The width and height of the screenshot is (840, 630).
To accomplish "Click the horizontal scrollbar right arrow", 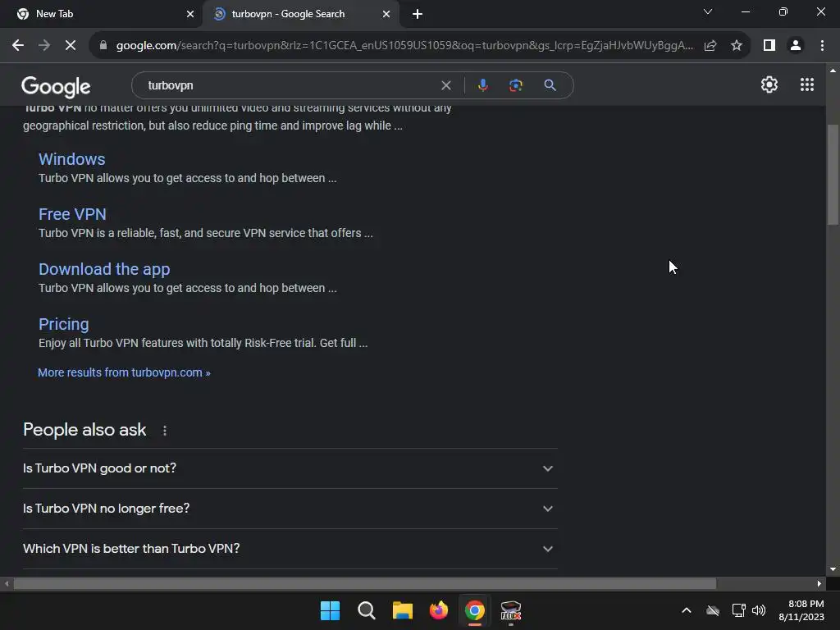I will [x=819, y=583].
